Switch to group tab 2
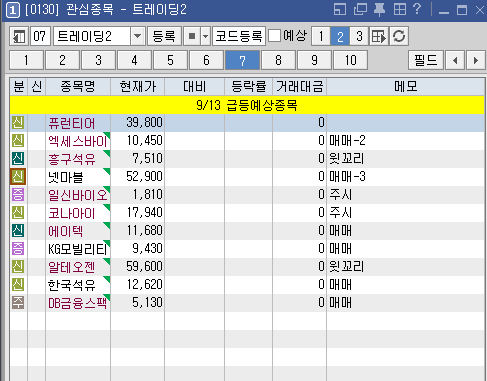The image size is (487, 381). [62, 60]
